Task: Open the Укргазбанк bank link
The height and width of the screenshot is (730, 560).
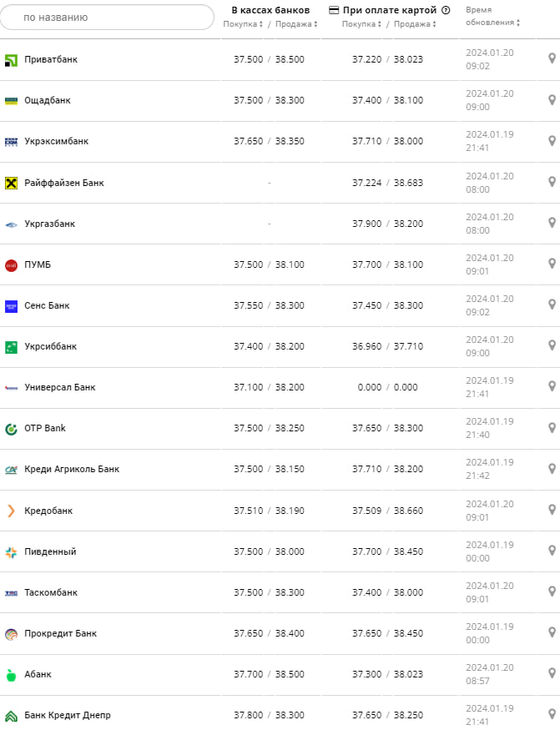Action: (x=49, y=224)
